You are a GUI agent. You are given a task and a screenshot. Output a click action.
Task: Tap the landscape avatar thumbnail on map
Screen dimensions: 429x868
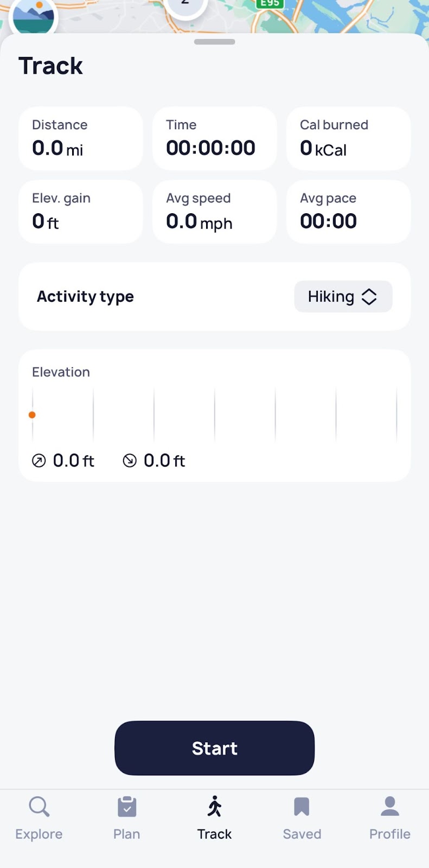pos(34,16)
